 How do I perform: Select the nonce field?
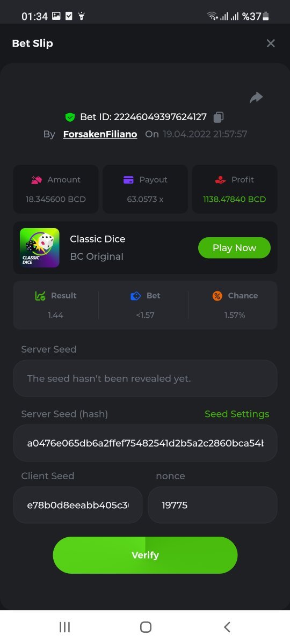point(213,505)
